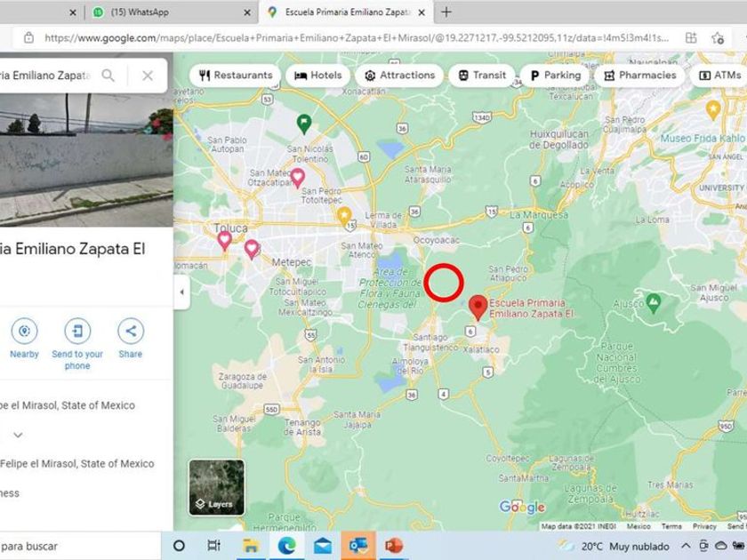Collapse the side panel arrow

point(181,292)
